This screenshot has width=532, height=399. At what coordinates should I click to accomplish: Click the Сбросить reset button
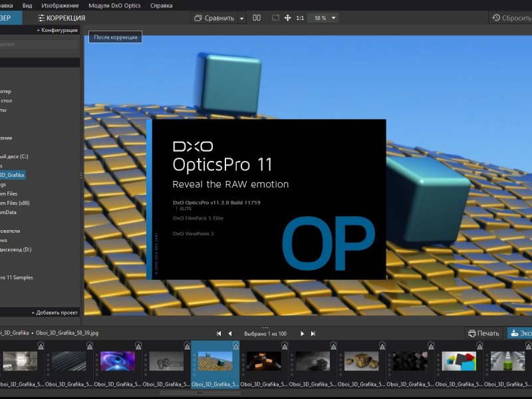[510, 18]
